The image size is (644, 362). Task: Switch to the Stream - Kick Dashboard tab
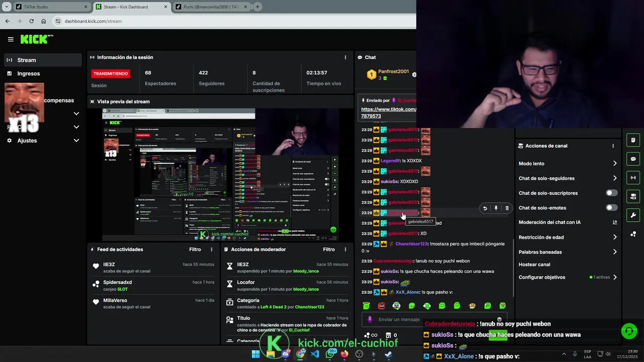(x=131, y=7)
